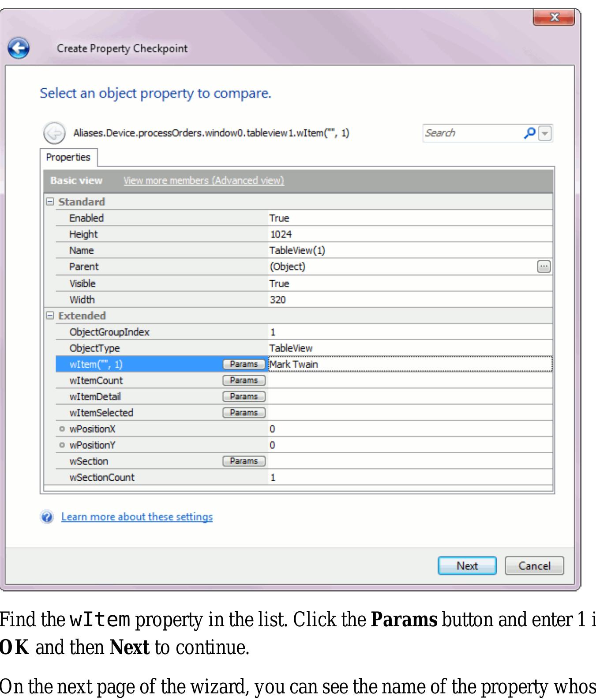
Task: Collapse the Extended group
Action: click(x=50, y=316)
